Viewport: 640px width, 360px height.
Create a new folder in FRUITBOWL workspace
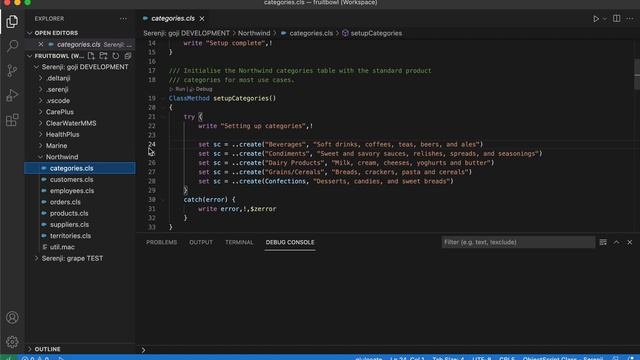click(103, 56)
